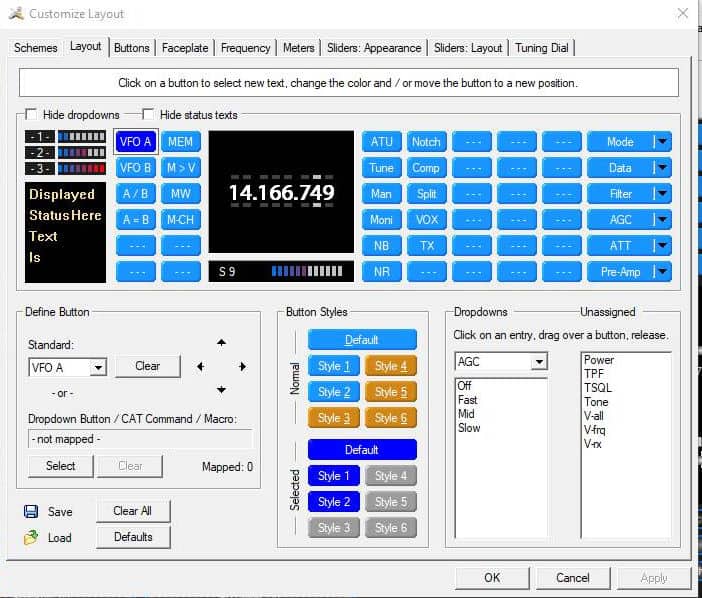702x598 pixels.
Task: Switch to the Schemes tab
Action: [x=35, y=48]
